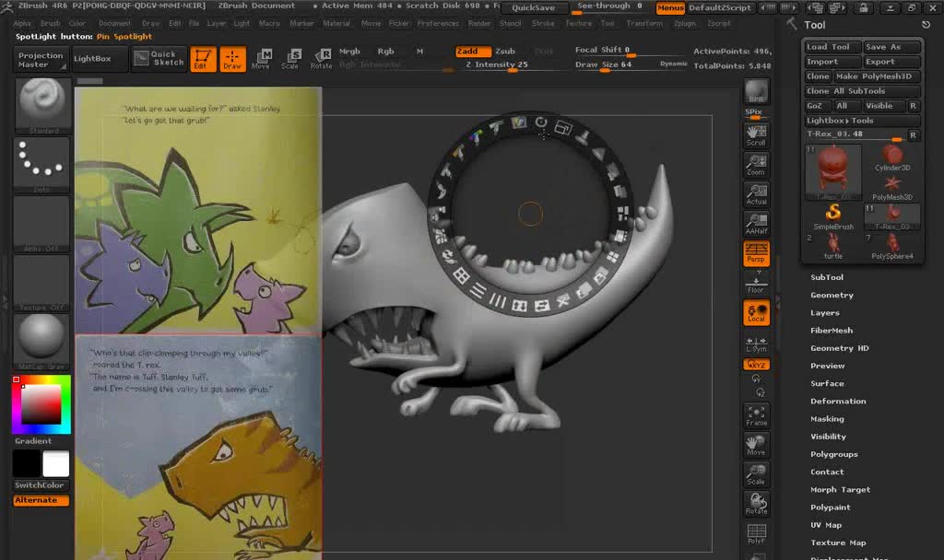Click the Load Tool button
Screen dimensions: 944x560
pos(832,46)
